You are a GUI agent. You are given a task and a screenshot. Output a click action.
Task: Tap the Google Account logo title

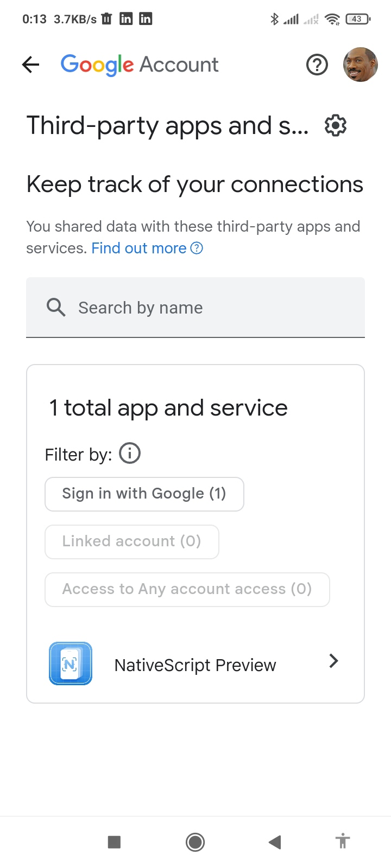coord(140,65)
